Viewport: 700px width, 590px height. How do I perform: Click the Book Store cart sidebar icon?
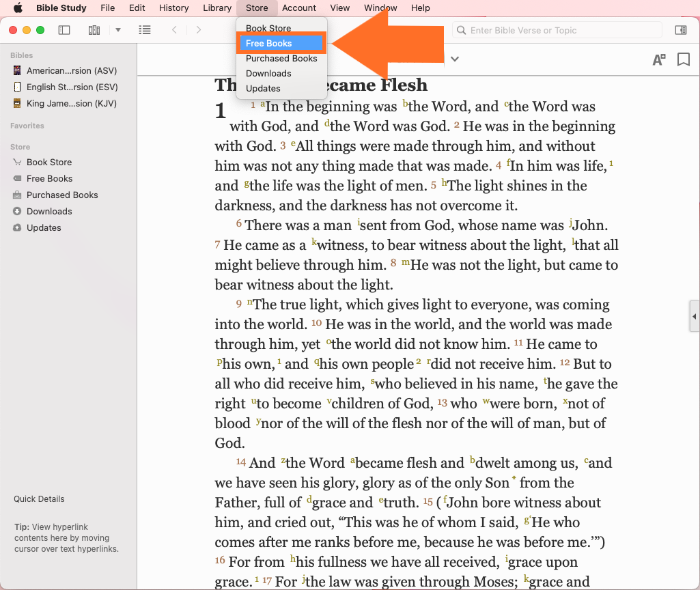[x=17, y=162]
